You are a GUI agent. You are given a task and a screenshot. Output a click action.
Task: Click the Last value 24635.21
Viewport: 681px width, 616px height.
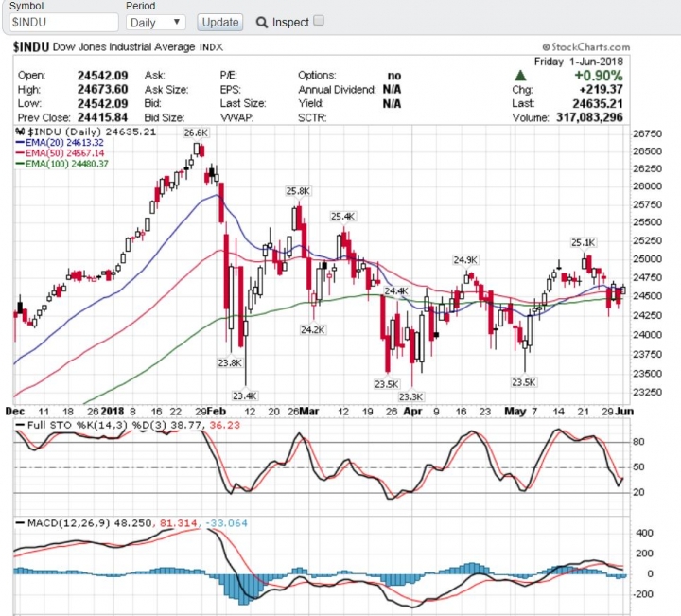click(x=598, y=104)
